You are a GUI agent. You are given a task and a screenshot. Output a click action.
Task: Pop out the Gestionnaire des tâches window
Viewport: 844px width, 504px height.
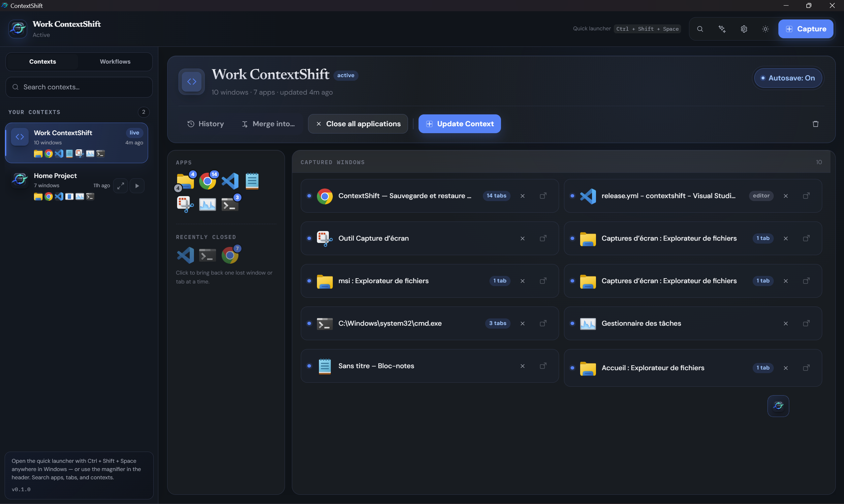pyautogui.click(x=806, y=323)
